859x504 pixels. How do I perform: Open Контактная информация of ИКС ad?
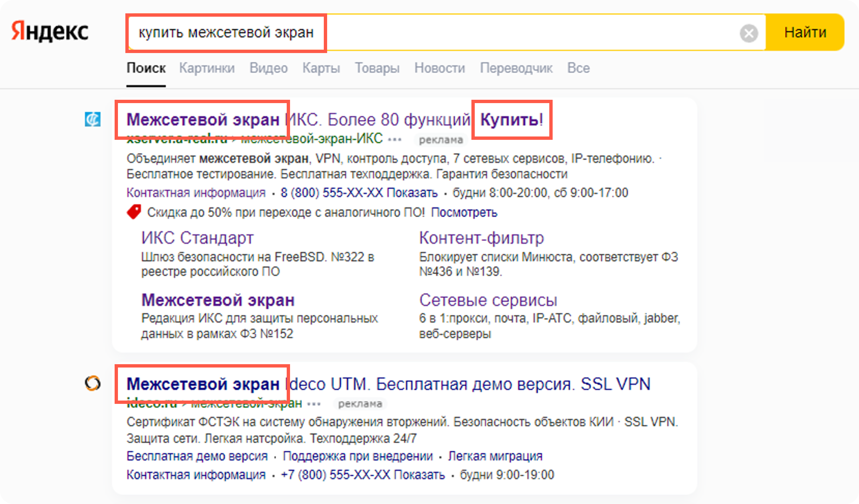click(x=196, y=193)
